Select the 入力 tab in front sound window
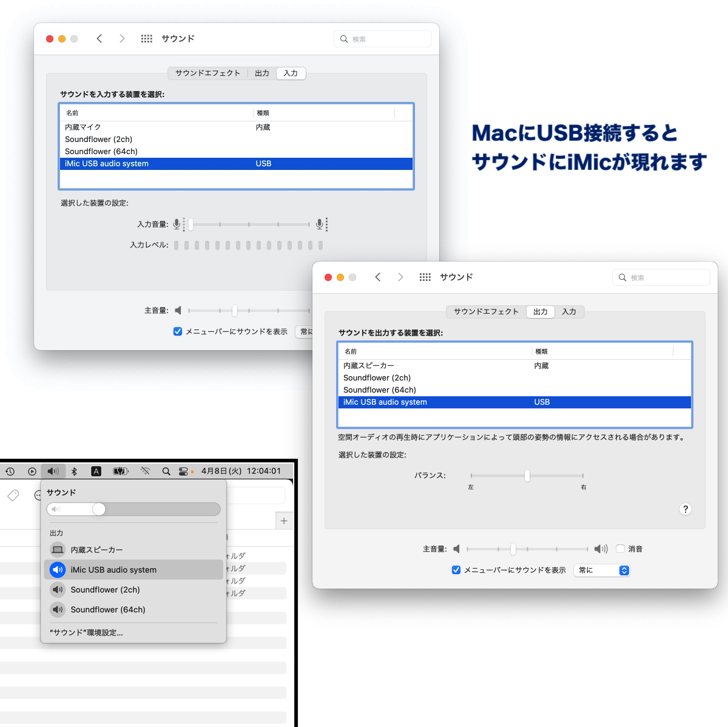 pyautogui.click(x=569, y=311)
